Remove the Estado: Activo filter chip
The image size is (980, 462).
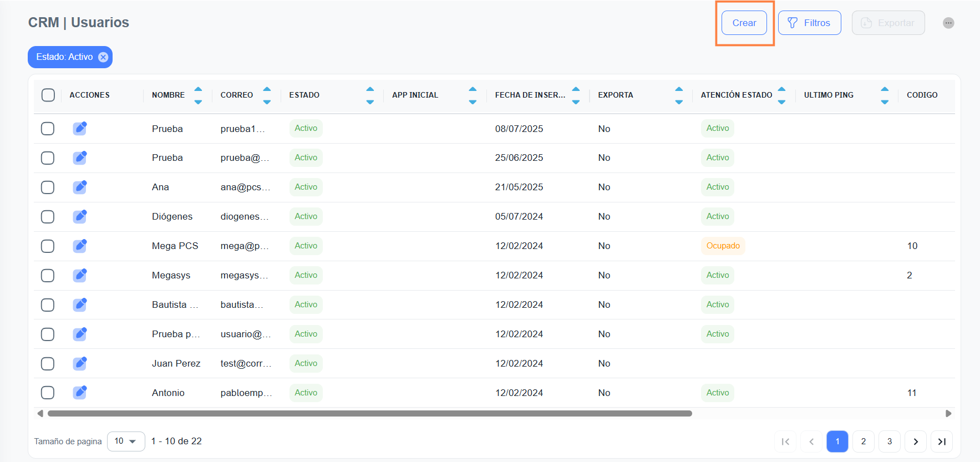pos(103,57)
